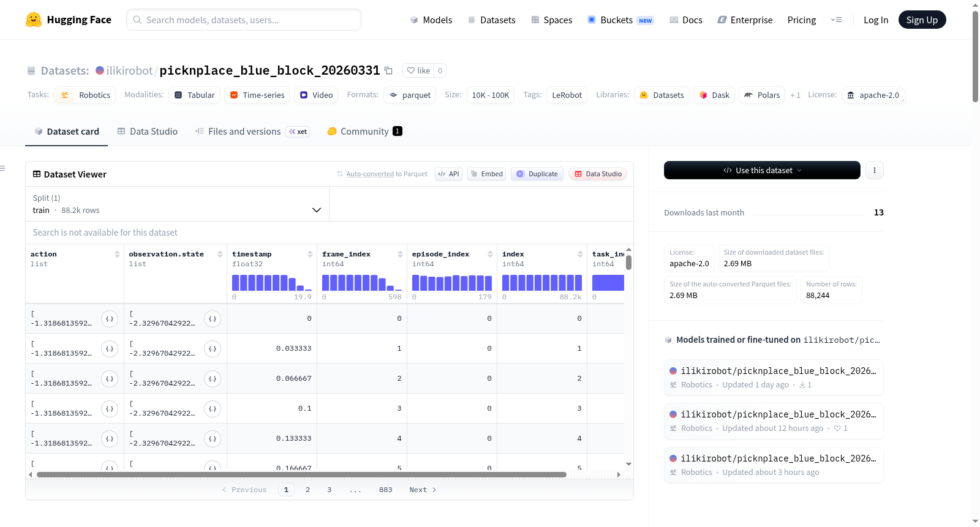Open the API button in Dataset Viewer

pos(448,174)
